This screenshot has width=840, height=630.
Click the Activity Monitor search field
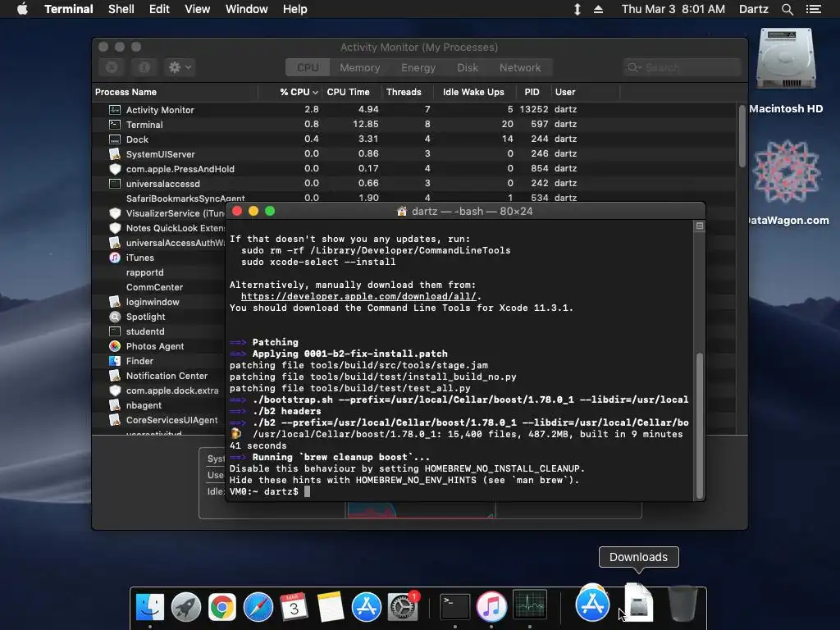[x=682, y=67]
